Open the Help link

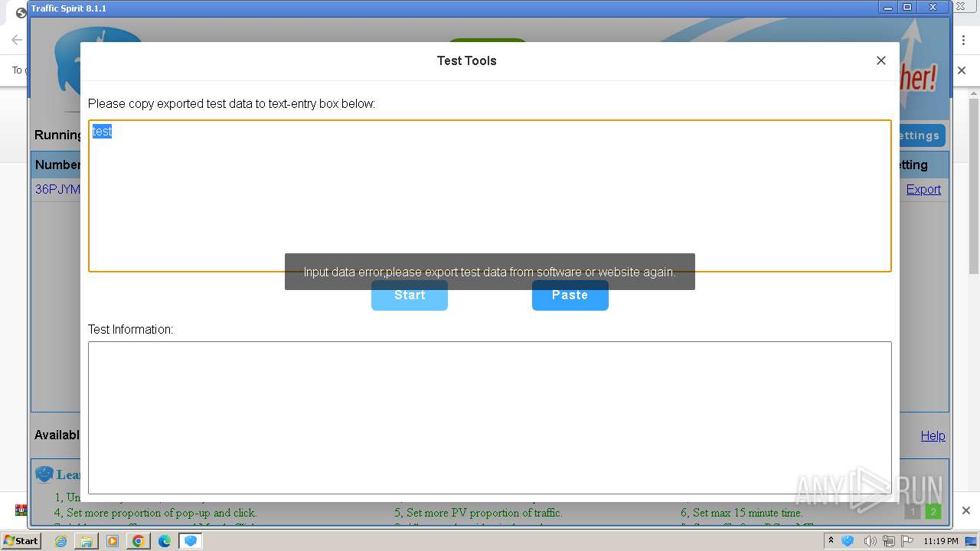(x=933, y=435)
